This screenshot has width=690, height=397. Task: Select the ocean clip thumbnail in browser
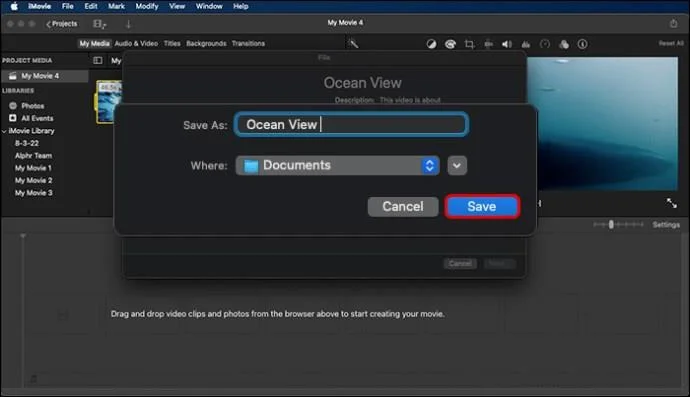109,102
